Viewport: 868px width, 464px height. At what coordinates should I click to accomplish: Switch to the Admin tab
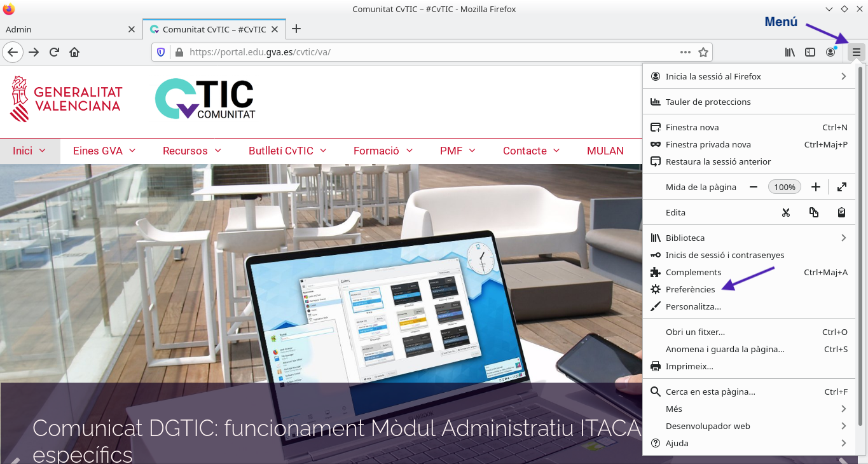pos(70,29)
